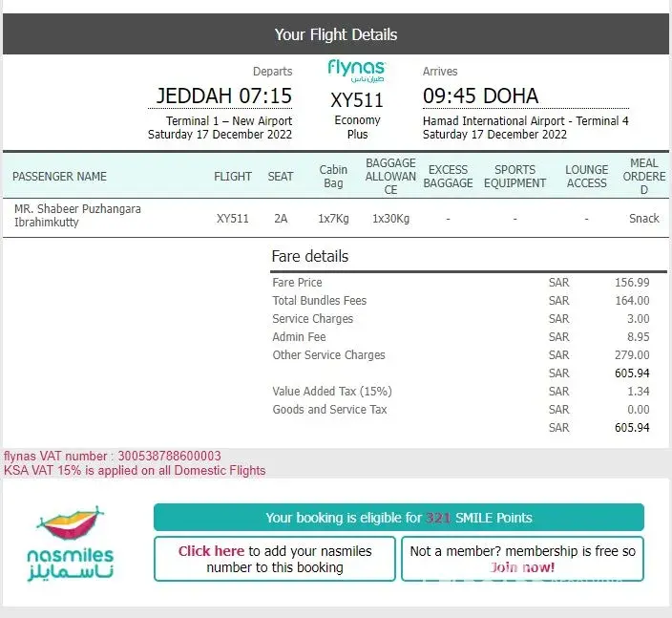Click bundles fee amount '164.00'

coord(632,300)
